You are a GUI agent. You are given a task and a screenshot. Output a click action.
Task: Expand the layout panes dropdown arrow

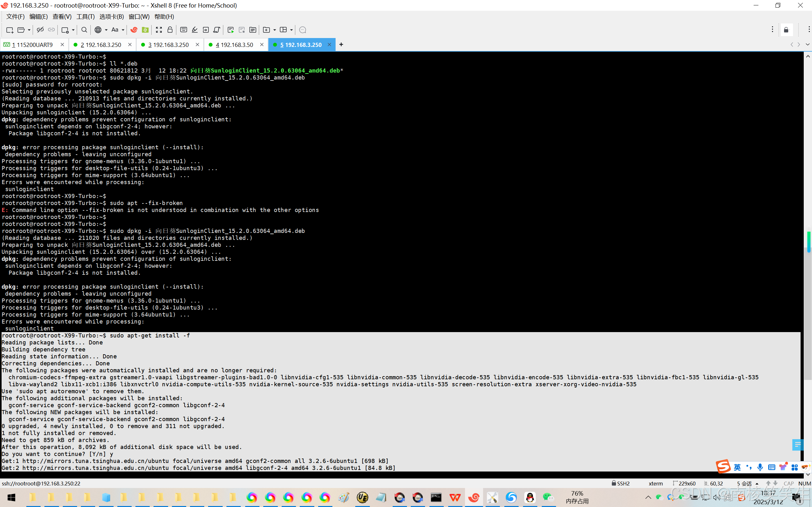click(291, 30)
